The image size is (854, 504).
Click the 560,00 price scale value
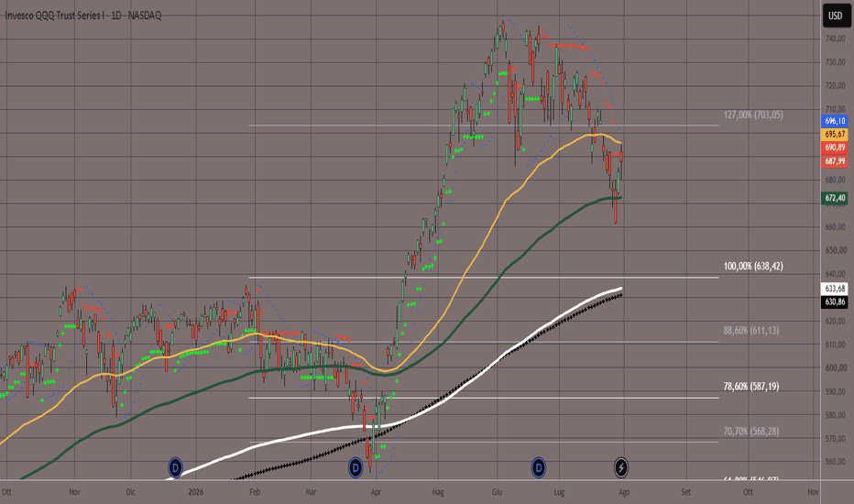[x=835, y=462]
